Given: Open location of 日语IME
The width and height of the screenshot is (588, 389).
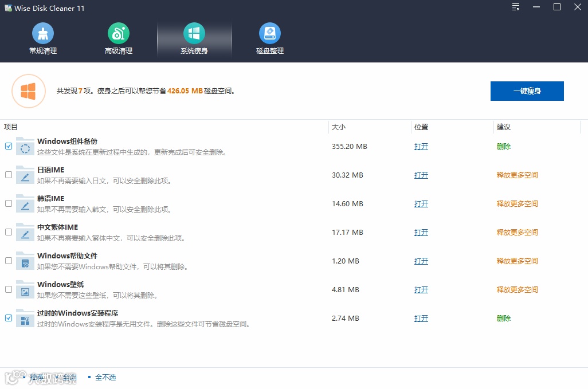Looking at the screenshot, I should (421, 175).
